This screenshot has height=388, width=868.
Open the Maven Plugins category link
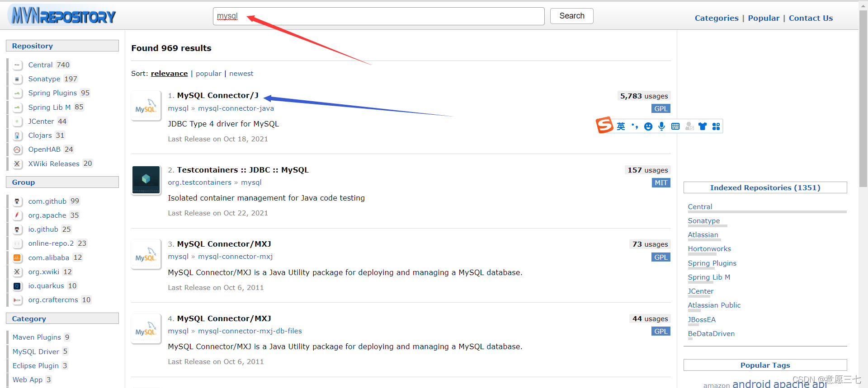pyautogui.click(x=37, y=337)
